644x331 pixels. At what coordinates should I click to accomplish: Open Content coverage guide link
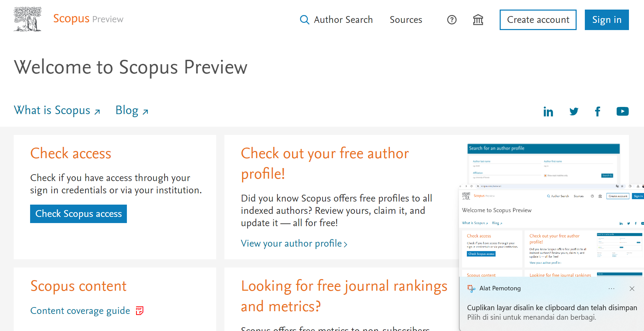point(80,311)
